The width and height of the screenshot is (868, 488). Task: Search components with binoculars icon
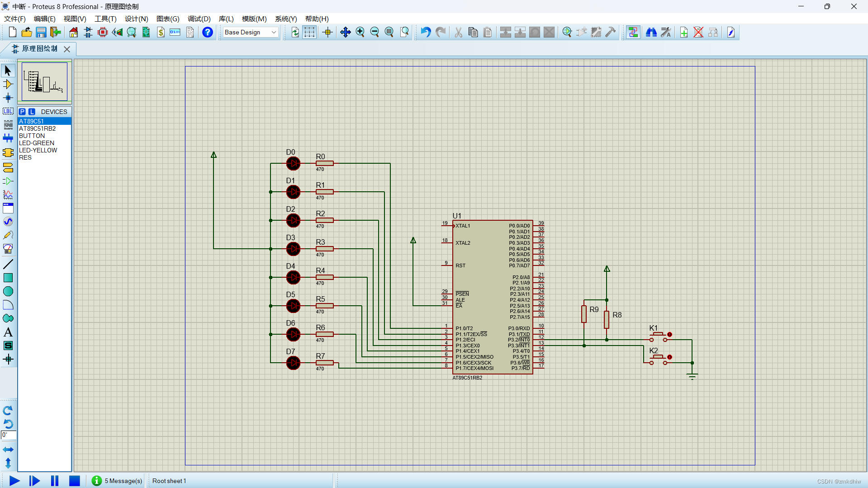click(651, 32)
